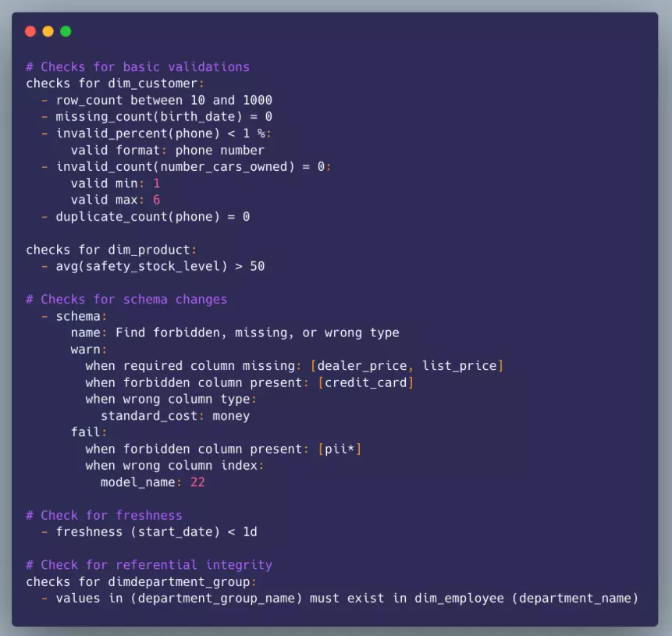Click the yellow minimize dot

click(x=48, y=31)
